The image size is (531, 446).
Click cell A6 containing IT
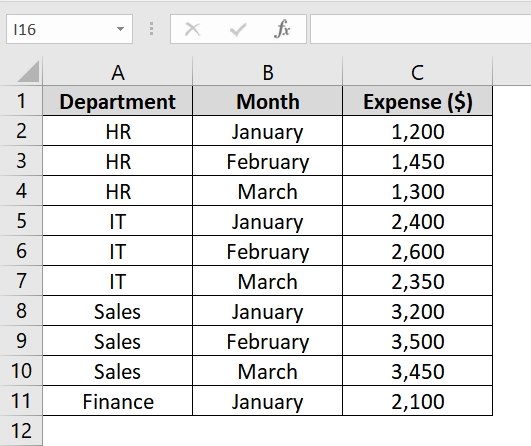coord(118,251)
